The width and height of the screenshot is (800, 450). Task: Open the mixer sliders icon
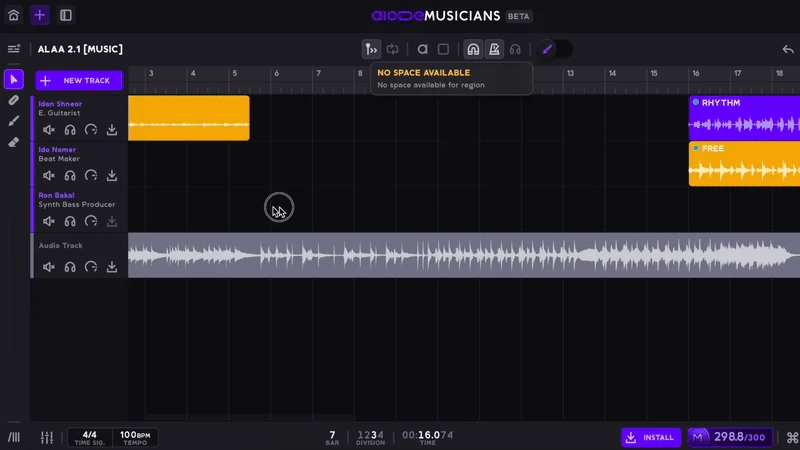click(46, 437)
